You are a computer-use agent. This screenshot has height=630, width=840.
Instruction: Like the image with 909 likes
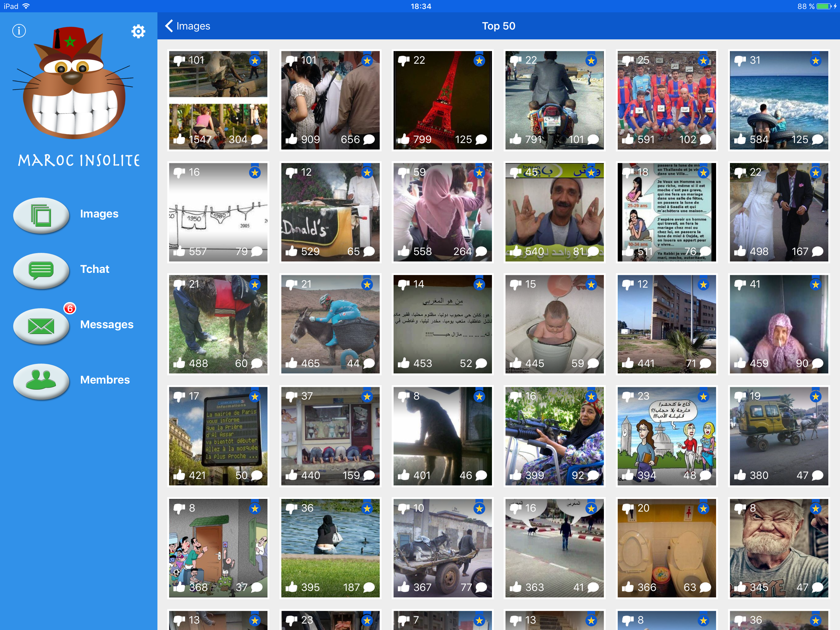(291, 139)
